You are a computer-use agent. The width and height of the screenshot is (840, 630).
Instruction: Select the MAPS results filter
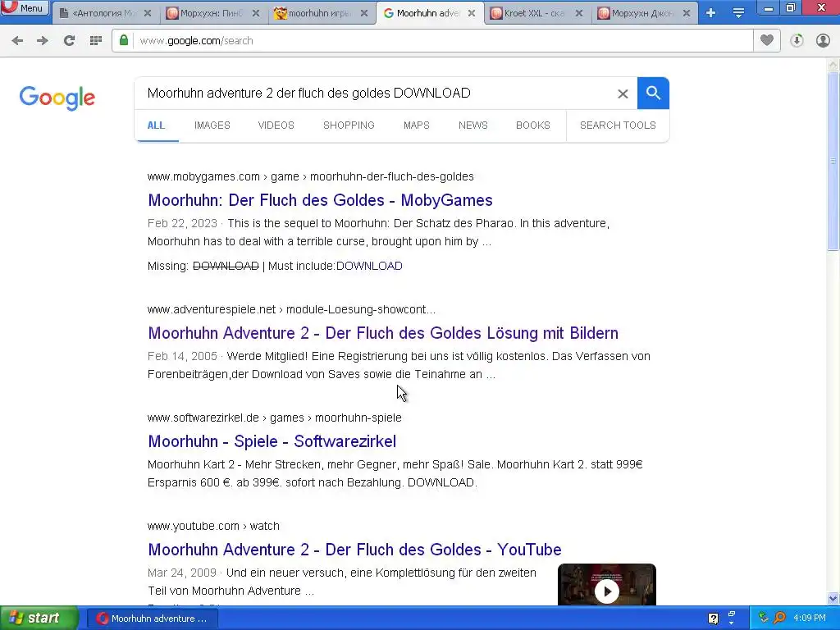click(416, 126)
